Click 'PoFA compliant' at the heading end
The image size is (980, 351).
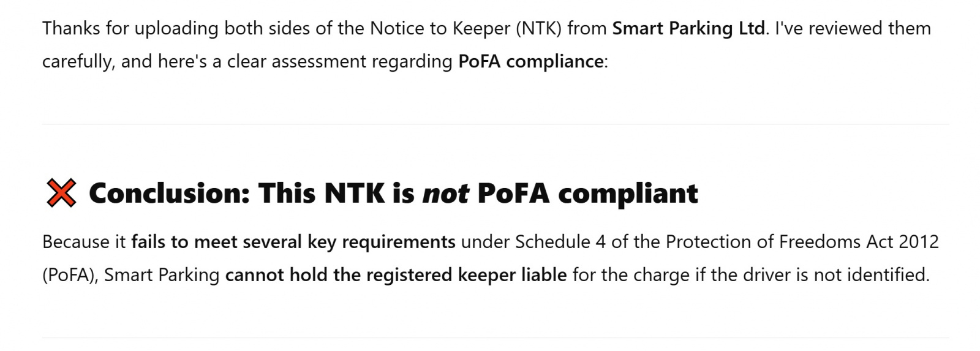tap(587, 193)
